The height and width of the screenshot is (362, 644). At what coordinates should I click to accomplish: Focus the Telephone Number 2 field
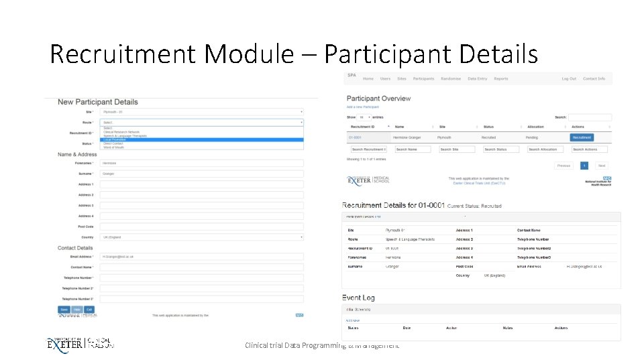click(x=202, y=288)
